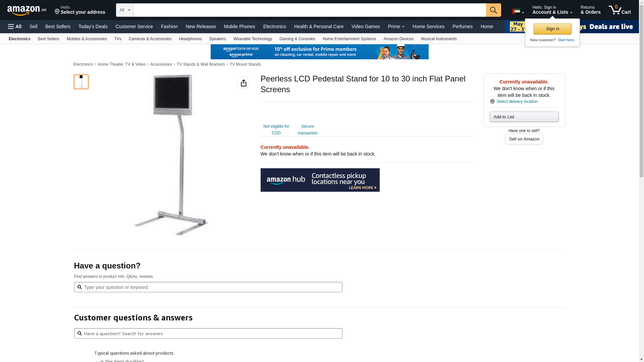Select the Headphones category tab
The width and height of the screenshot is (644, 362).
(190, 39)
